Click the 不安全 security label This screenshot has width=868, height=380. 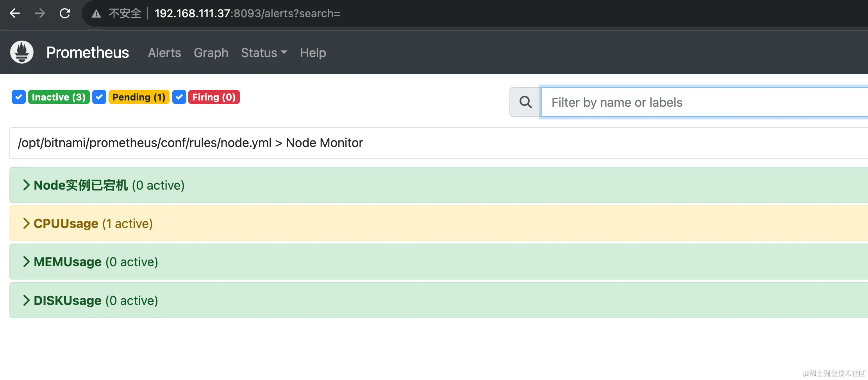pyautogui.click(x=125, y=14)
